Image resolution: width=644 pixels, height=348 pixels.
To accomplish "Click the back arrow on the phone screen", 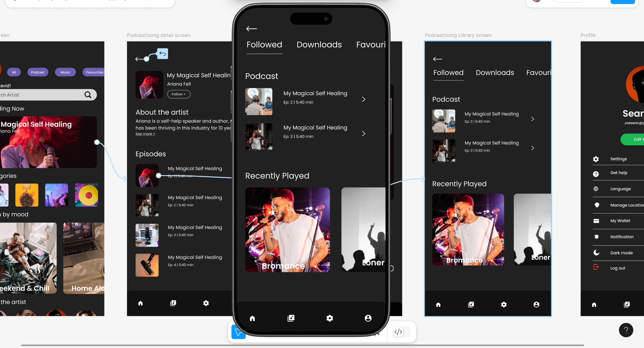I will (x=251, y=29).
